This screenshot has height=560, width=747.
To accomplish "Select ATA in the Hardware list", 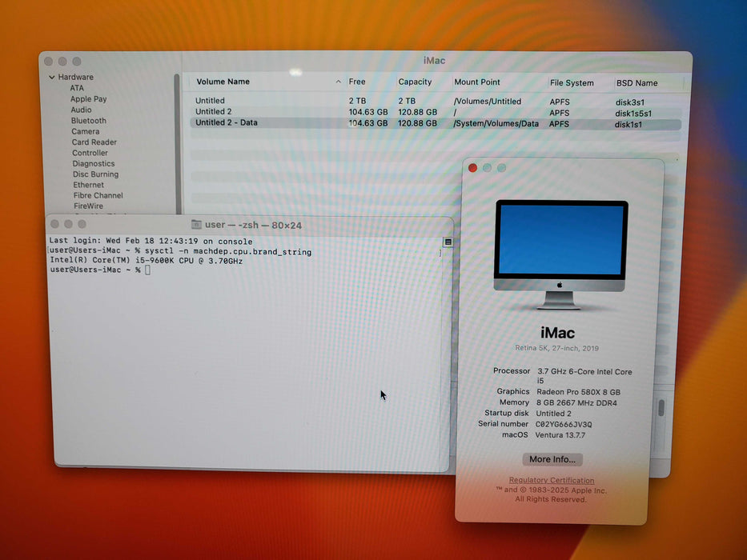I will click(x=77, y=88).
